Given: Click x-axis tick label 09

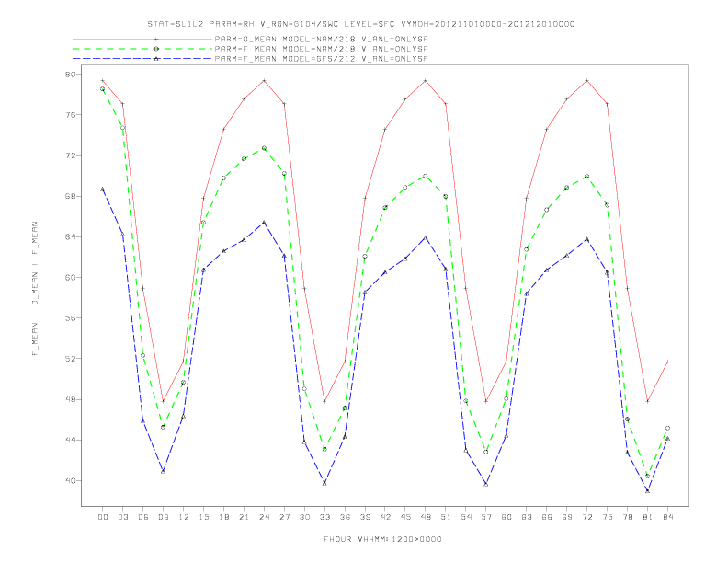Looking at the screenshot, I should pos(163,517).
